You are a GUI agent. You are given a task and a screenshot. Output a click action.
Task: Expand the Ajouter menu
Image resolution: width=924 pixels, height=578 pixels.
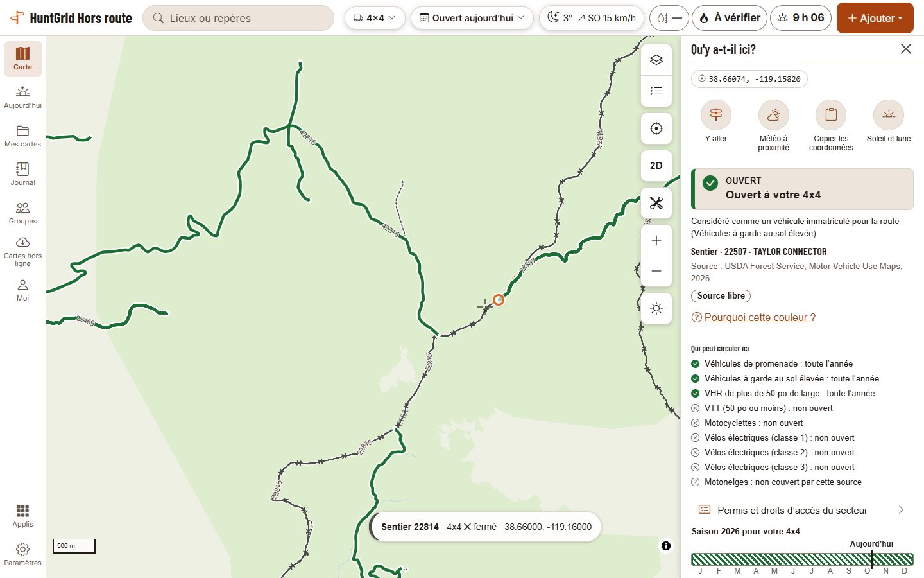point(875,18)
